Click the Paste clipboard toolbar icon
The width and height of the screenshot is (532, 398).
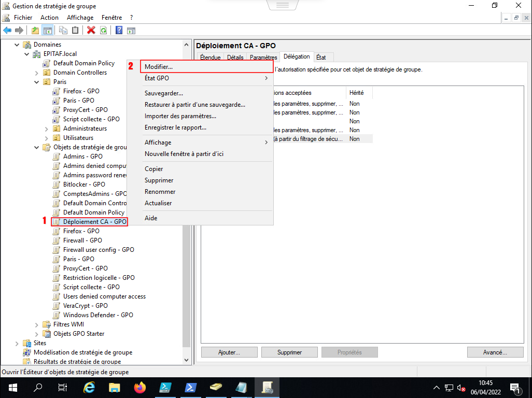[75, 30]
